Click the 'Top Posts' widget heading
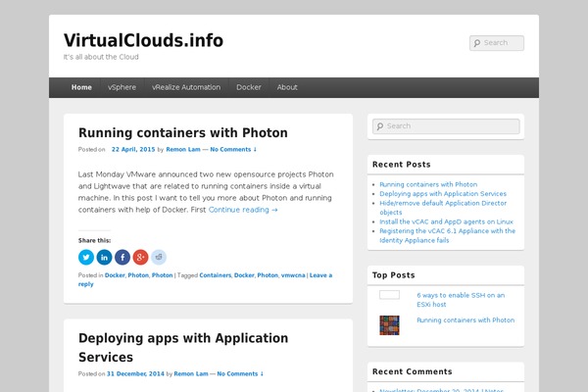 393,275
